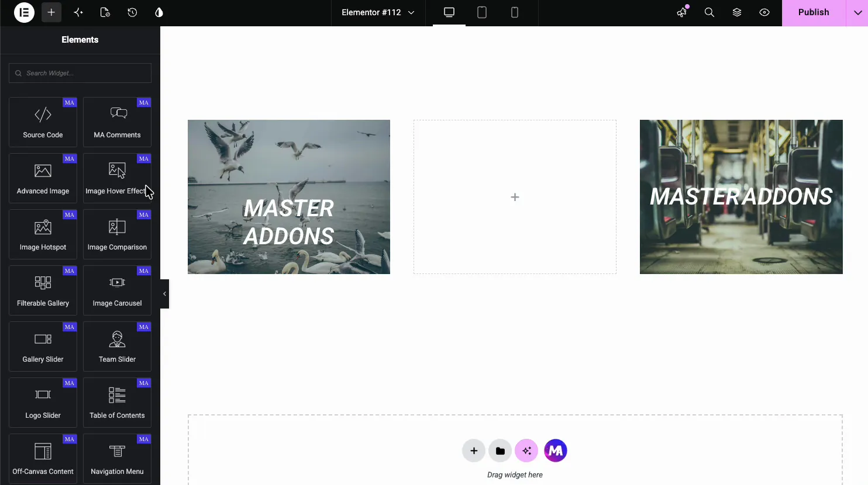Open revision history clock icon
868x485 pixels.
[132, 12]
